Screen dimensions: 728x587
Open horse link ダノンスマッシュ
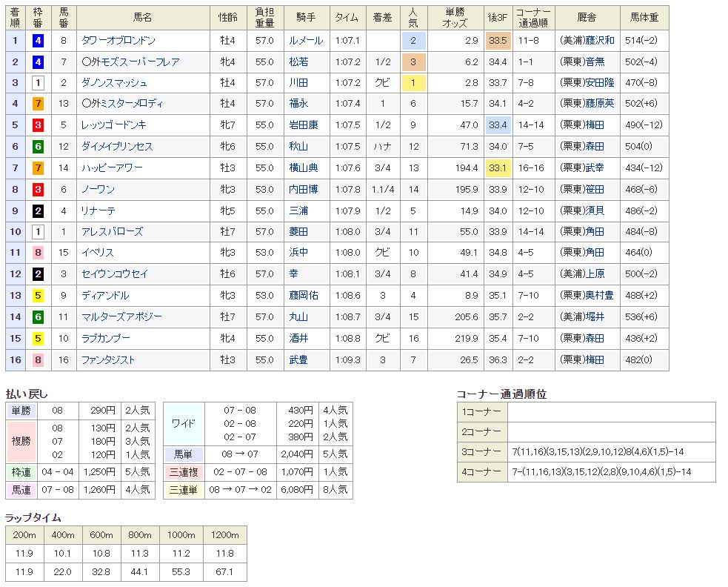click(x=114, y=83)
